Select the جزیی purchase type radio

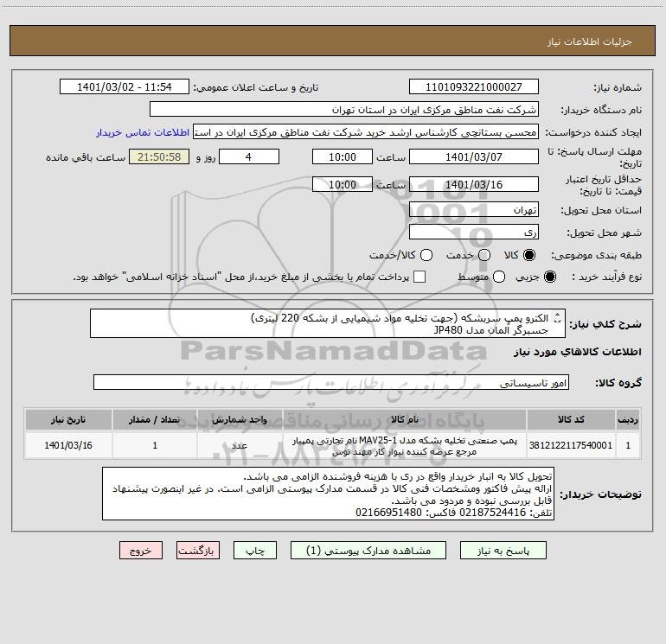pyautogui.click(x=550, y=277)
